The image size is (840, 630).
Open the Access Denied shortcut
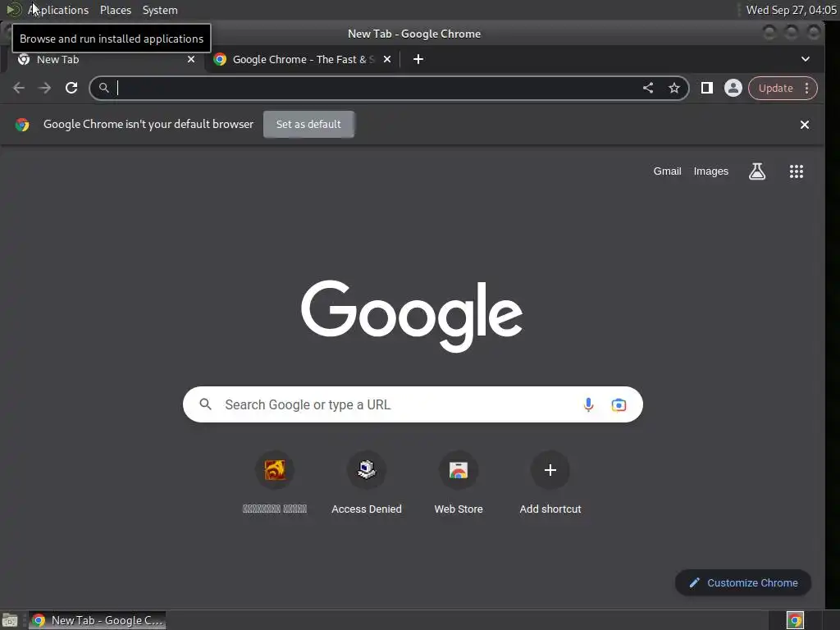[x=367, y=470]
